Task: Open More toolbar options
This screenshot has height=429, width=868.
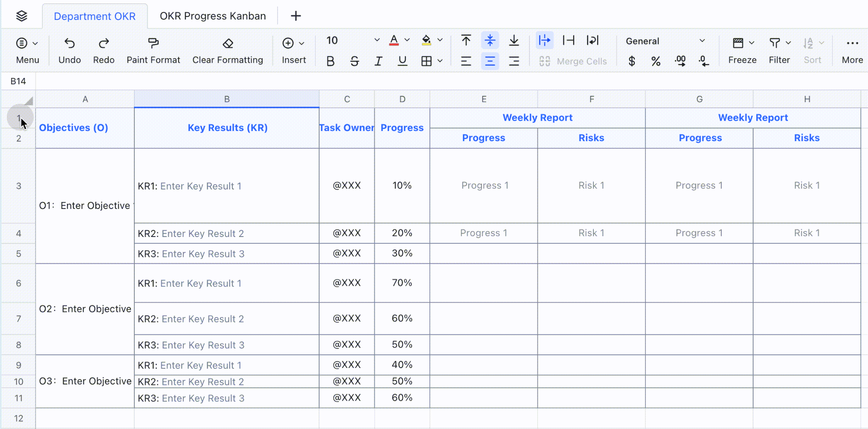Action: (x=852, y=50)
